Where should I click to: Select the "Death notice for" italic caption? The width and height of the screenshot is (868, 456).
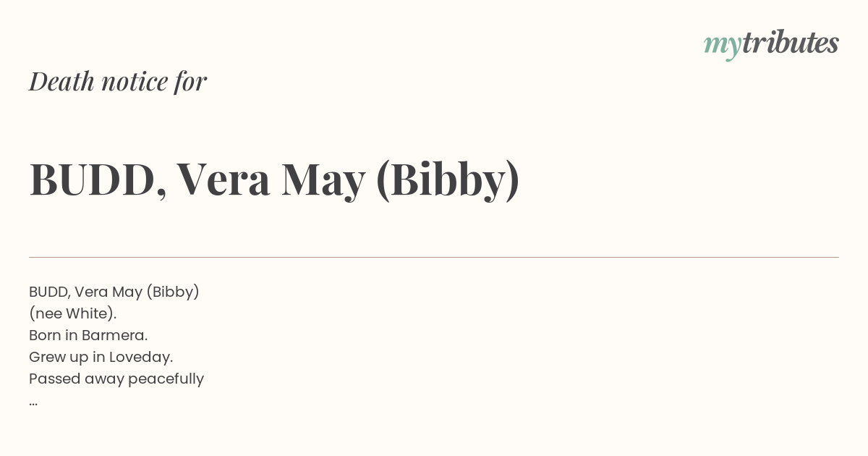point(118,82)
